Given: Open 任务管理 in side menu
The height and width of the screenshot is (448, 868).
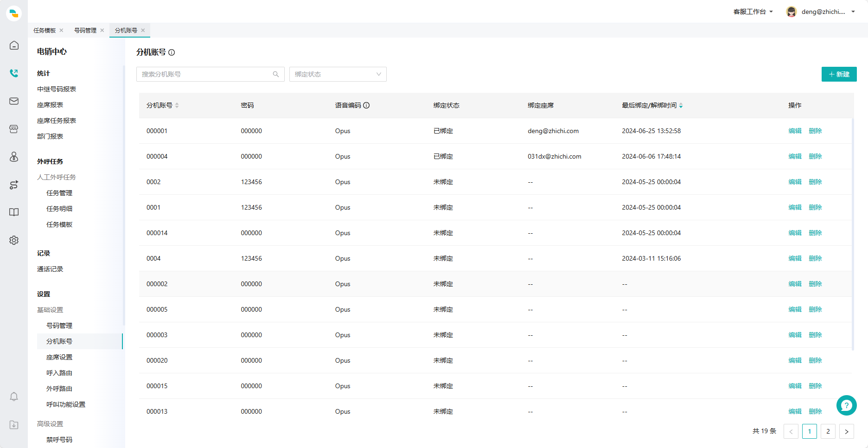Looking at the screenshot, I should pyautogui.click(x=59, y=193).
